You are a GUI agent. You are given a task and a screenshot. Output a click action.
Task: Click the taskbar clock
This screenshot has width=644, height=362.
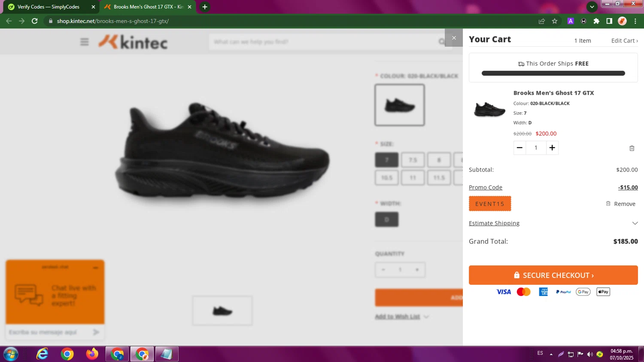[622, 354]
